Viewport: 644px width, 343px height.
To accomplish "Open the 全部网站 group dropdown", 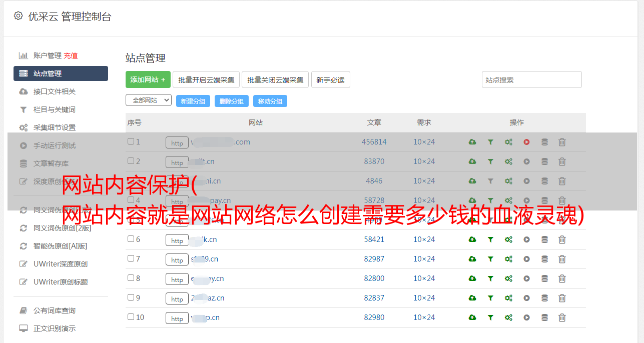I will point(149,100).
